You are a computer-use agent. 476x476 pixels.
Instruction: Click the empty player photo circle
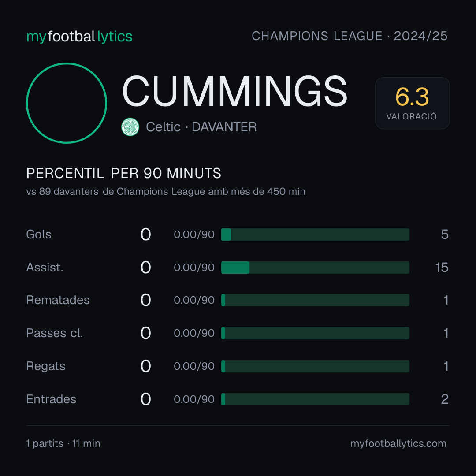coord(67,103)
